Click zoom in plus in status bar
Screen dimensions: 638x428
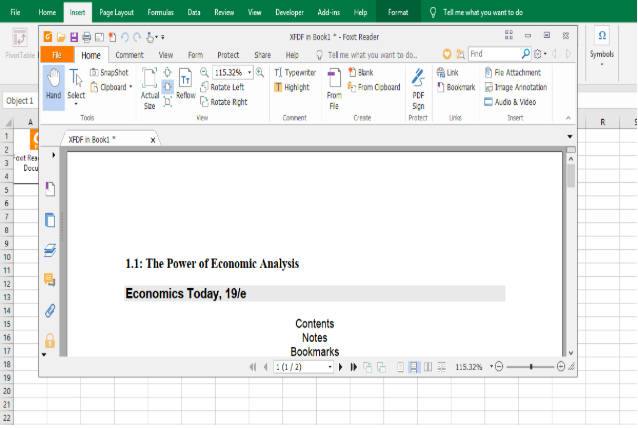[x=561, y=367]
